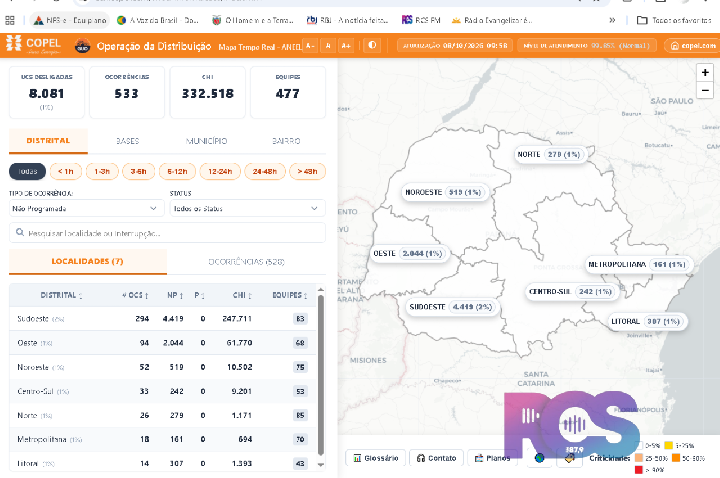
Task: Click the COPEL logo icon
Action: click(x=14, y=44)
